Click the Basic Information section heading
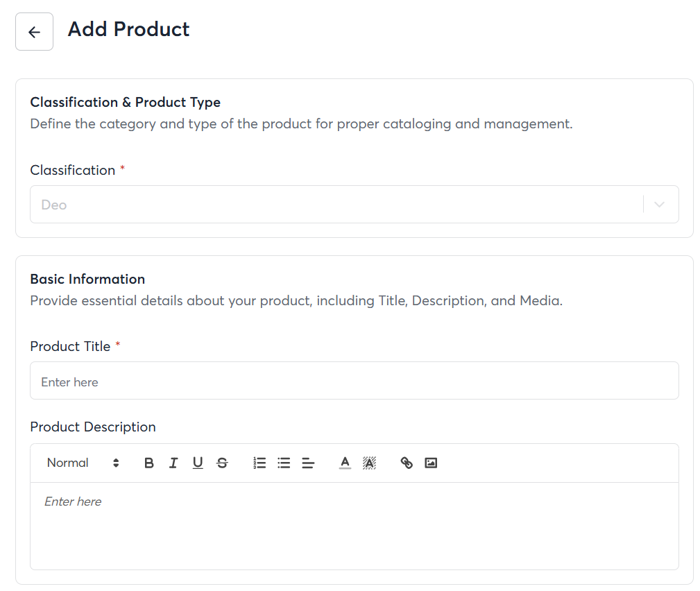The width and height of the screenshot is (700, 591). [x=87, y=279]
